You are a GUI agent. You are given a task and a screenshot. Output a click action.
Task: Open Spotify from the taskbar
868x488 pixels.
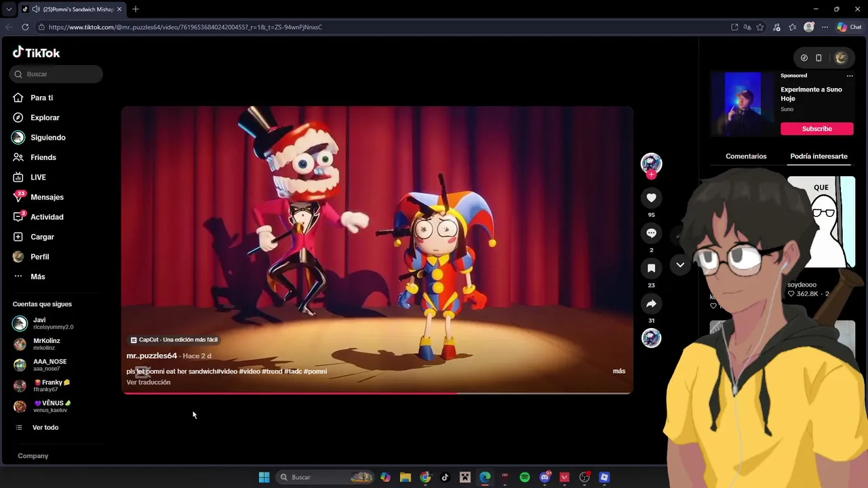525,477
